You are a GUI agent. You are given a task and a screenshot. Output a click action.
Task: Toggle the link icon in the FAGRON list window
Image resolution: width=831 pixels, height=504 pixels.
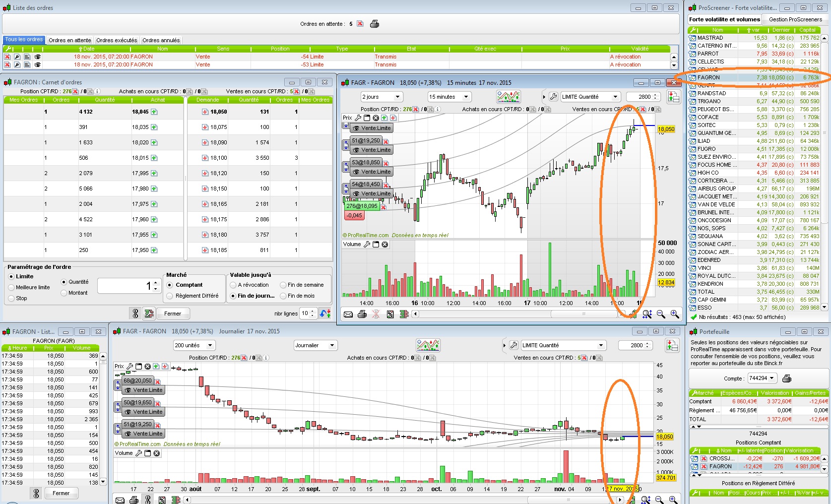(x=36, y=493)
